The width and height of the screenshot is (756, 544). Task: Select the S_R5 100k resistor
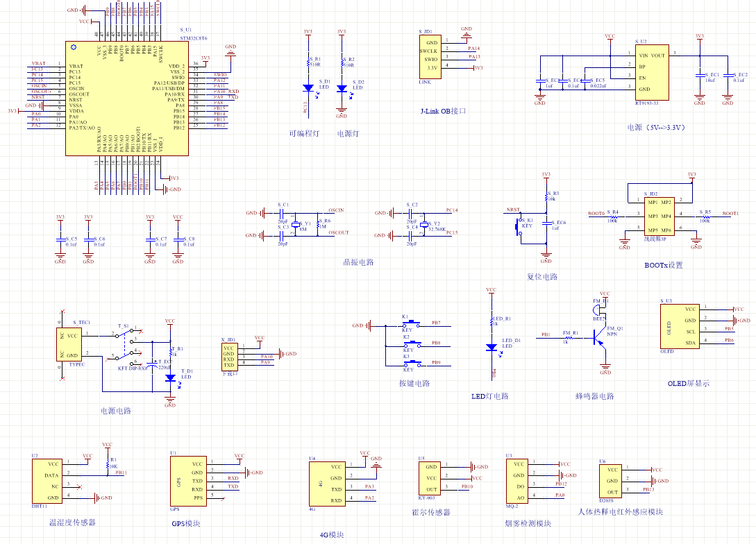[x=705, y=216]
